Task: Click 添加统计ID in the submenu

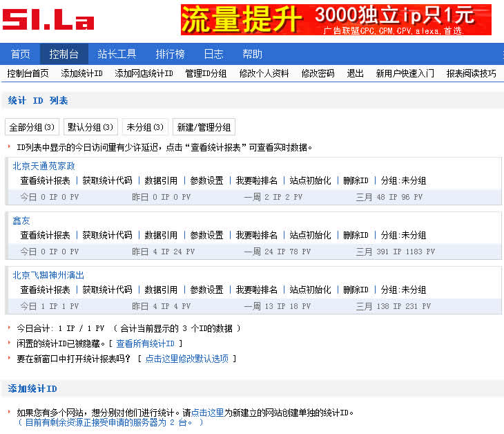Action: pyautogui.click(x=81, y=73)
